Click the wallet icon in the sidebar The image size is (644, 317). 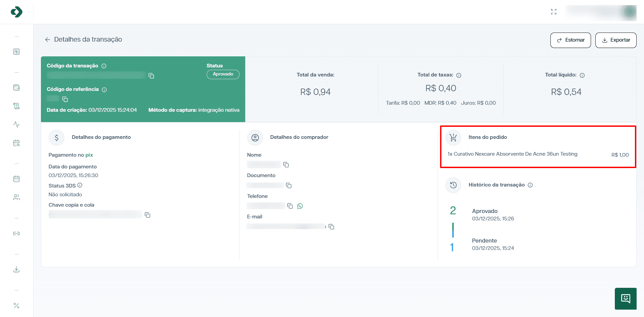(16, 88)
